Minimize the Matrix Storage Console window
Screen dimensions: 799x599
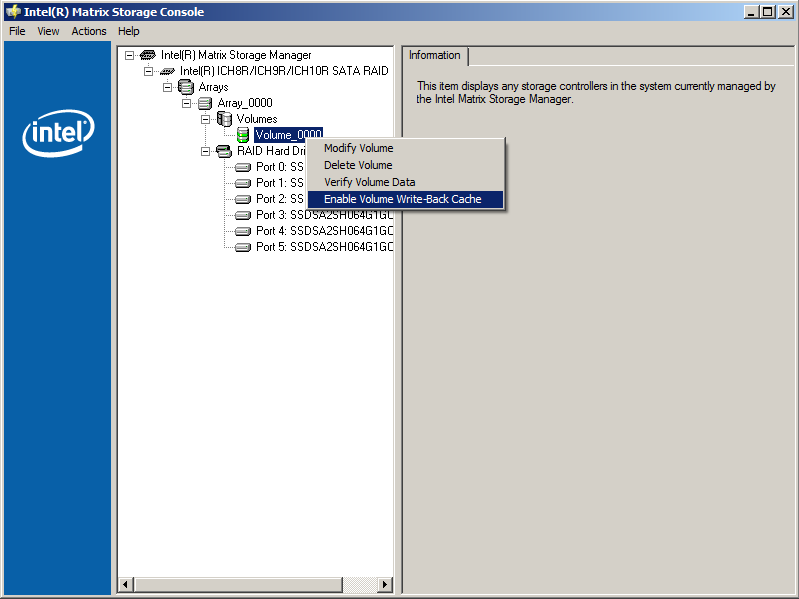[x=750, y=12]
